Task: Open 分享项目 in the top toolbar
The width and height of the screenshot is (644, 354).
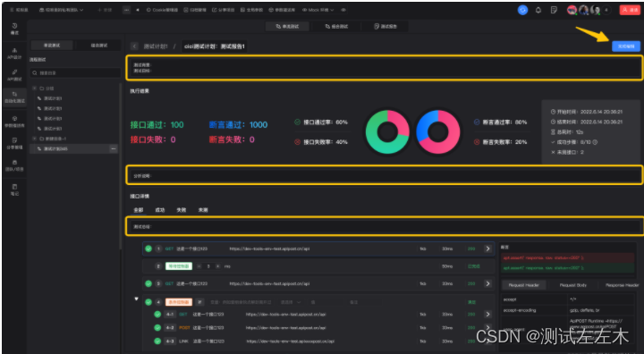Action: click(223, 10)
